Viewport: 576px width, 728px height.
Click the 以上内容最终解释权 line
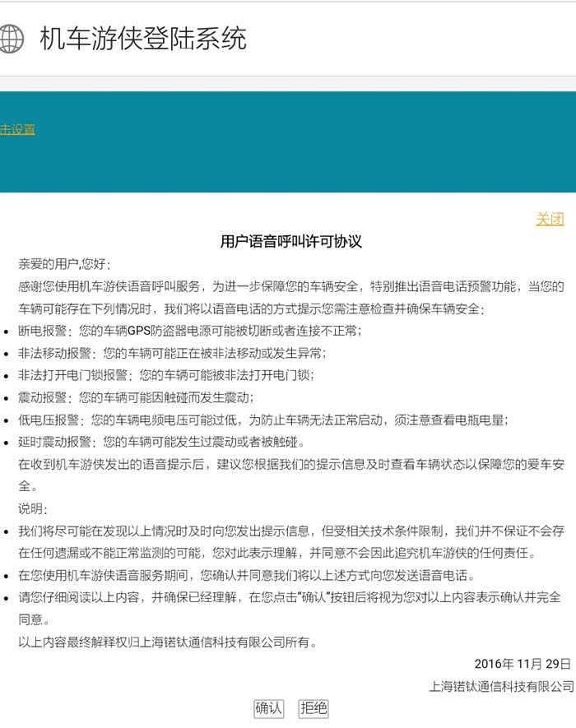pos(167,642)
